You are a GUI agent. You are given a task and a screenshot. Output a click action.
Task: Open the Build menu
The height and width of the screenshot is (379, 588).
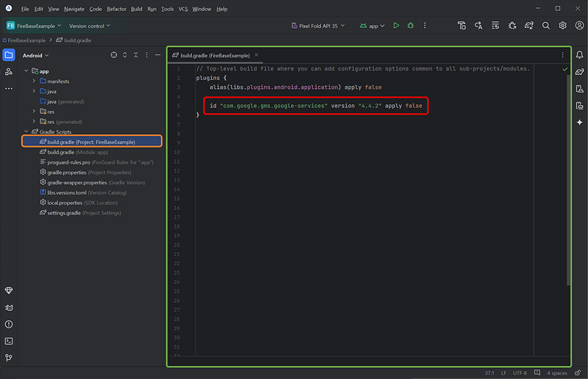coord(137,9)
